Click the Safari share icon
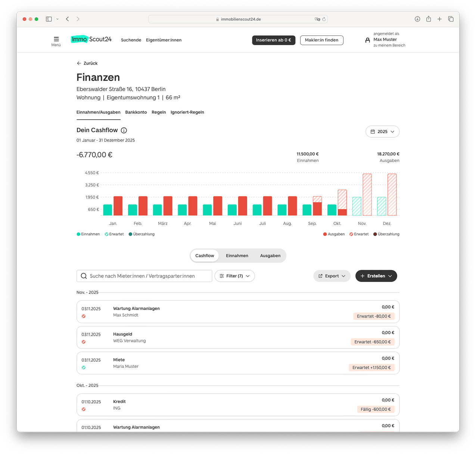This screenshot has width=476, height=454. tap(429, 19)
